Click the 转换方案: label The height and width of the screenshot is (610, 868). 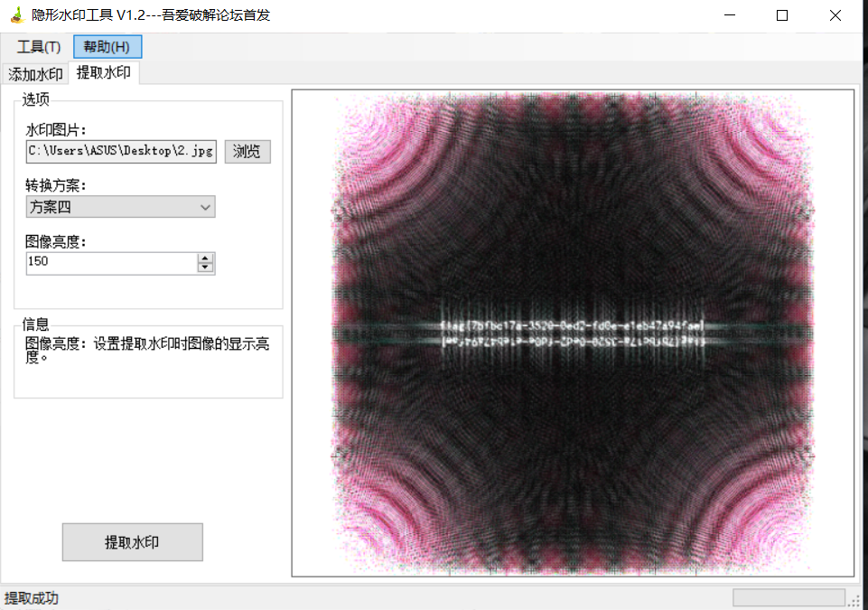(55, 185)
